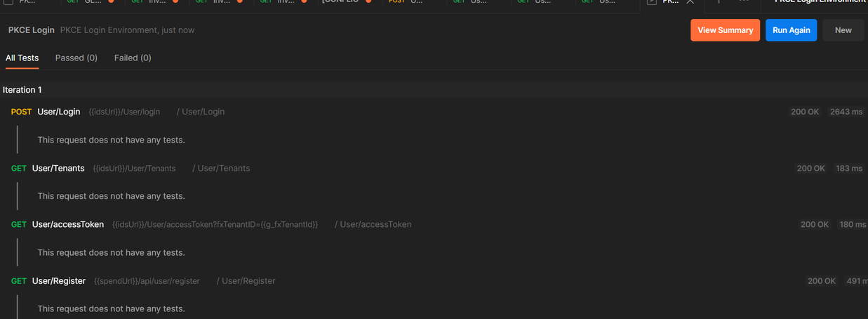The height and width of the screenshot is (319, 868).
Task: Open the GET User/Register request result
Action: click(59, 280)
